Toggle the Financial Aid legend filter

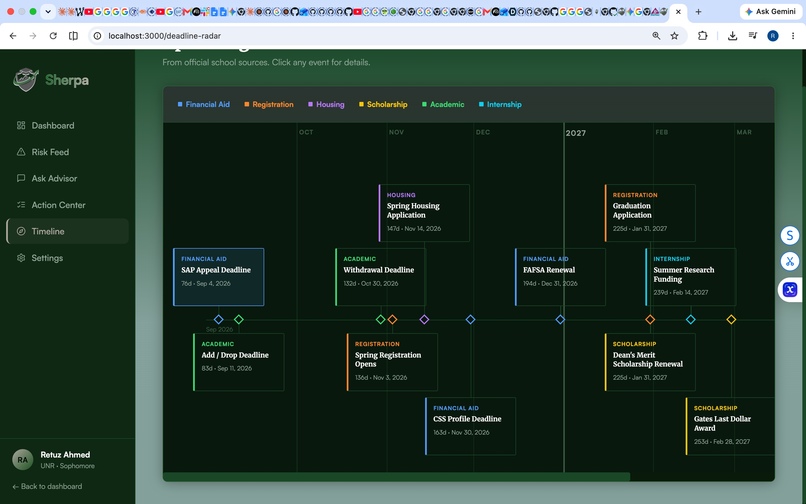point(204,104)
